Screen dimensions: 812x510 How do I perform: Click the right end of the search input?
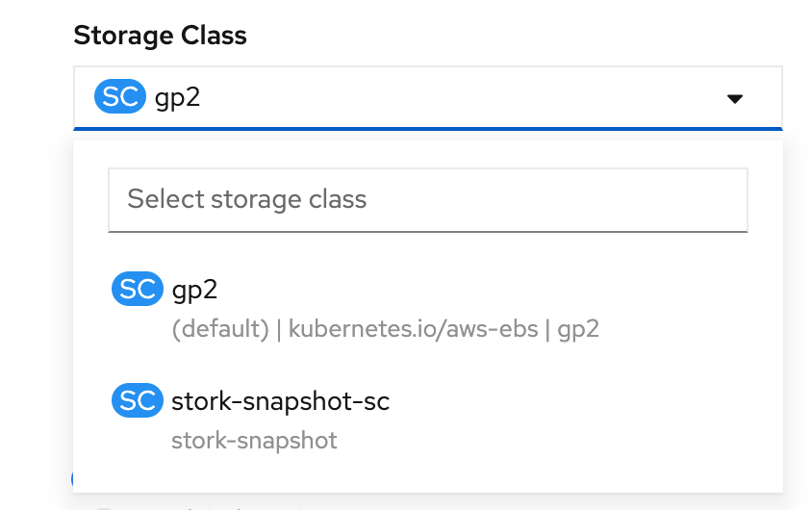(712, 200)
